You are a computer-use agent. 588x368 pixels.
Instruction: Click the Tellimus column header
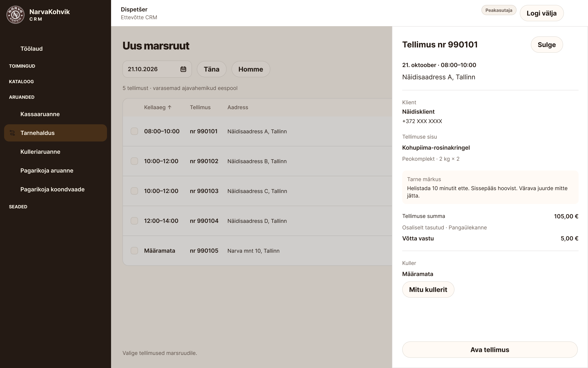point(200,107)
